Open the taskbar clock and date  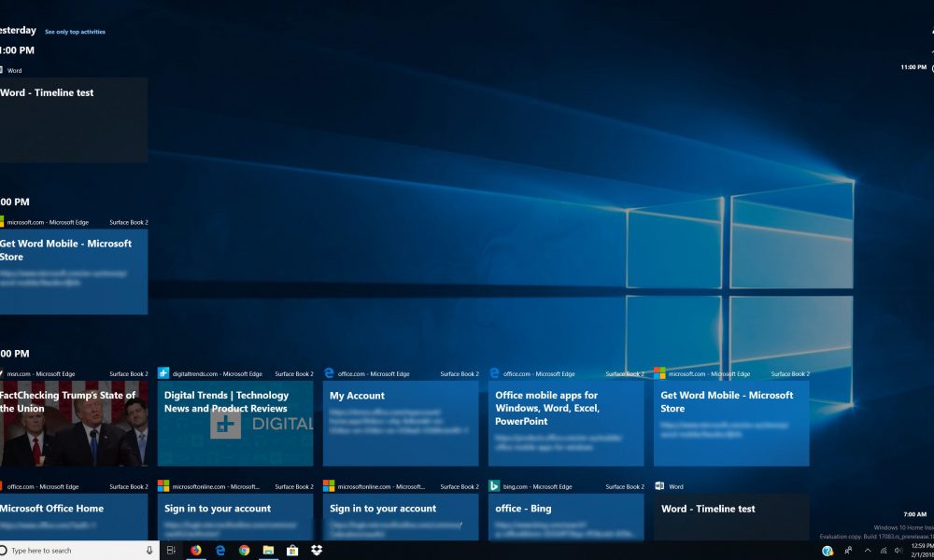click(920, 551)
